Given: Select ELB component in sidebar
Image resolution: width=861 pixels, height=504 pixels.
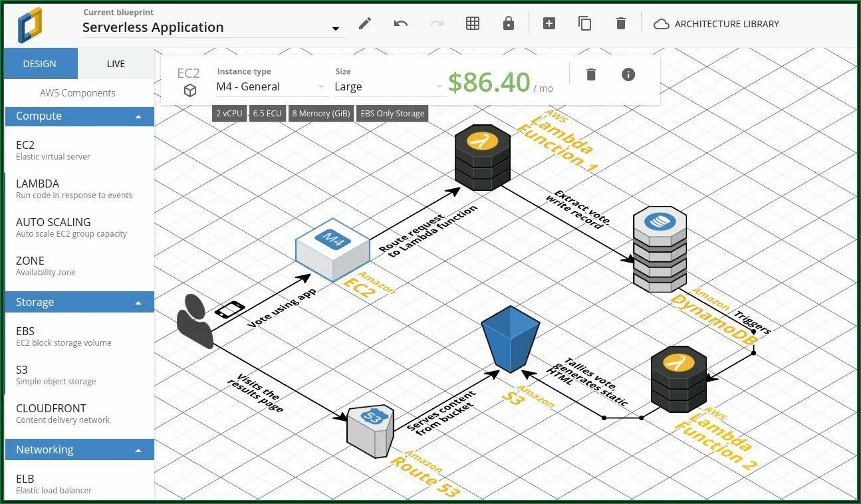Looking at the screenshot, I should pyautogui.click(x=80, y=483).
